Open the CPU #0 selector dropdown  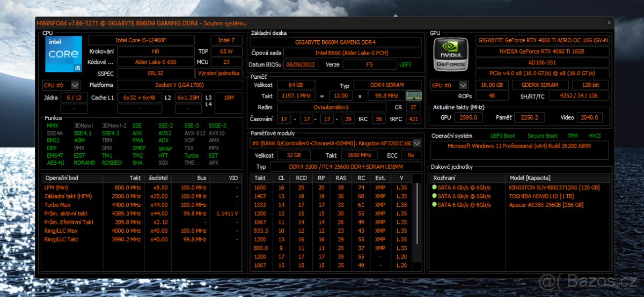[75, 85]
